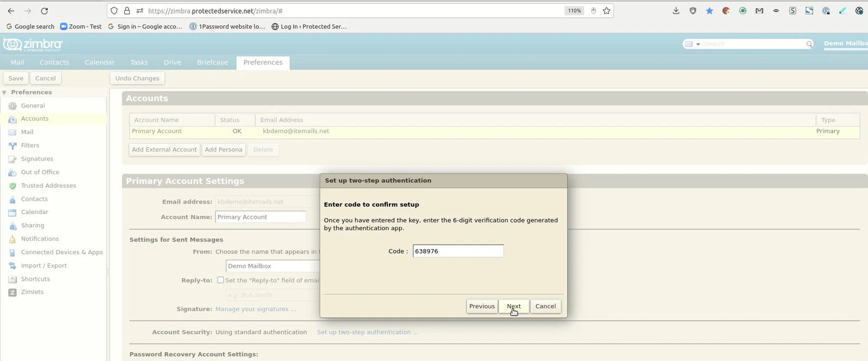Viewport: 868px width, 361px height.
Task: Click the Gmail extension icon in toolbar
Action: coord(759,11)
